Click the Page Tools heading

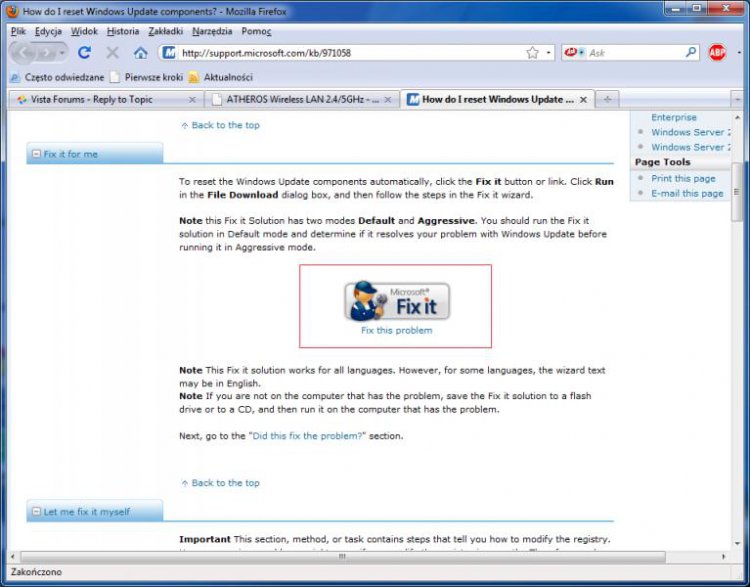(x=662, y=162)
